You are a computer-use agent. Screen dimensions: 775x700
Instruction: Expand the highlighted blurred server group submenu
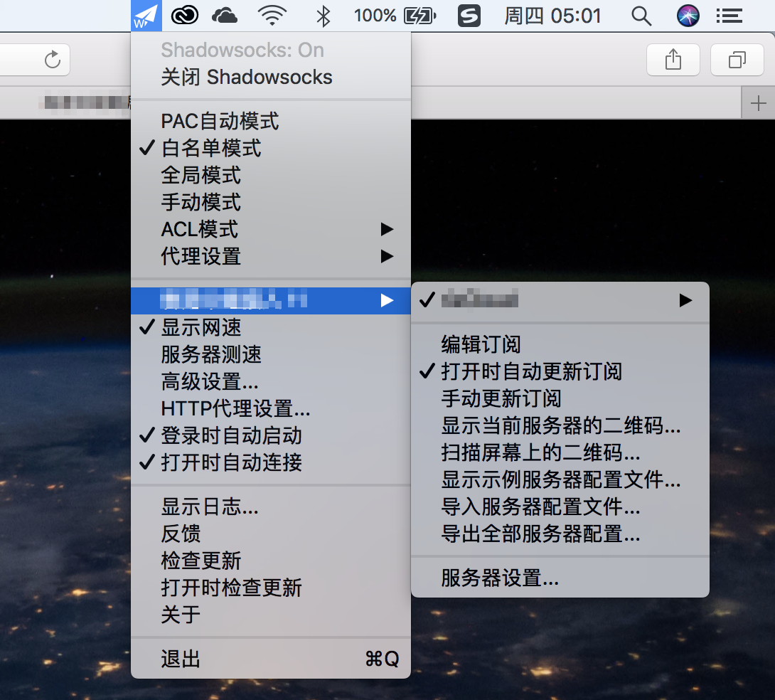pos(271,301)
